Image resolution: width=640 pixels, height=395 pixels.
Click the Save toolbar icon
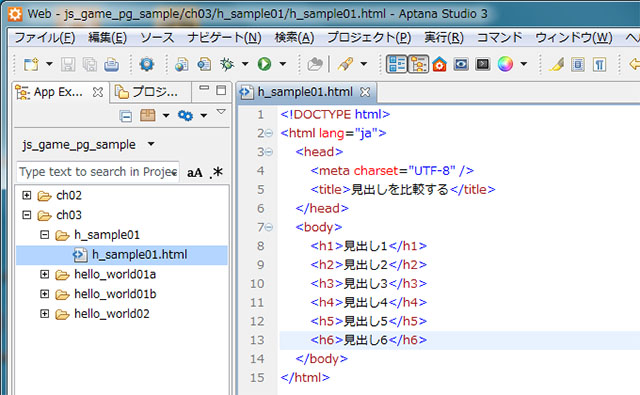click(x=68, y=64)
